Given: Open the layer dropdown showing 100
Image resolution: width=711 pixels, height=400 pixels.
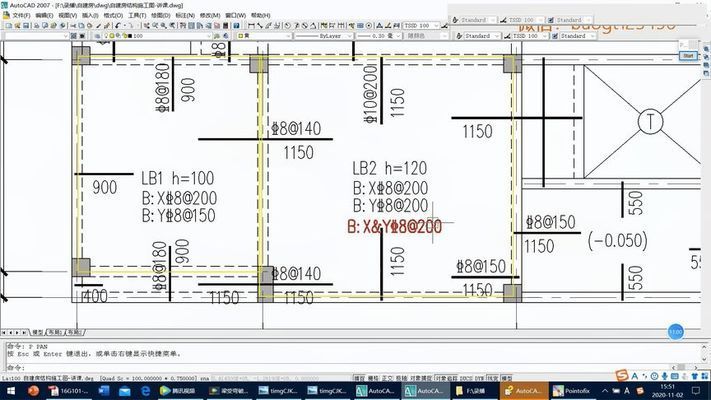Looking at the screenshot, I should 157,36.
